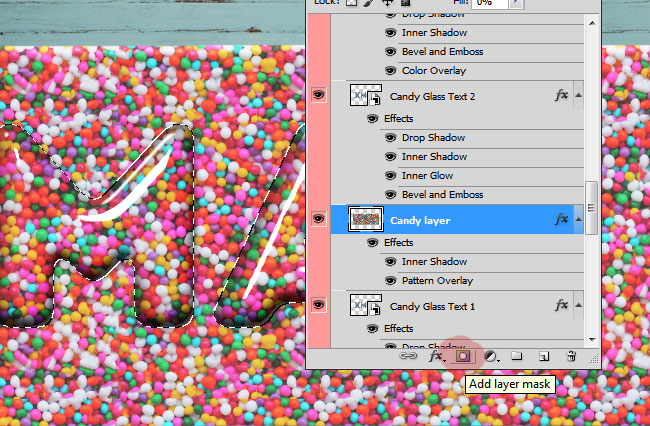The height and width of the screenshot is (426, 650).
Task: Toggle Drop Shadow eye under Candy Glass Text 2
Action: [390, 138]
